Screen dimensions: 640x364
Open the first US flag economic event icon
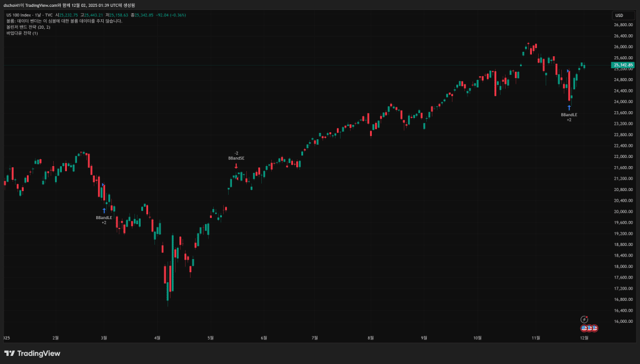[584, 327]
